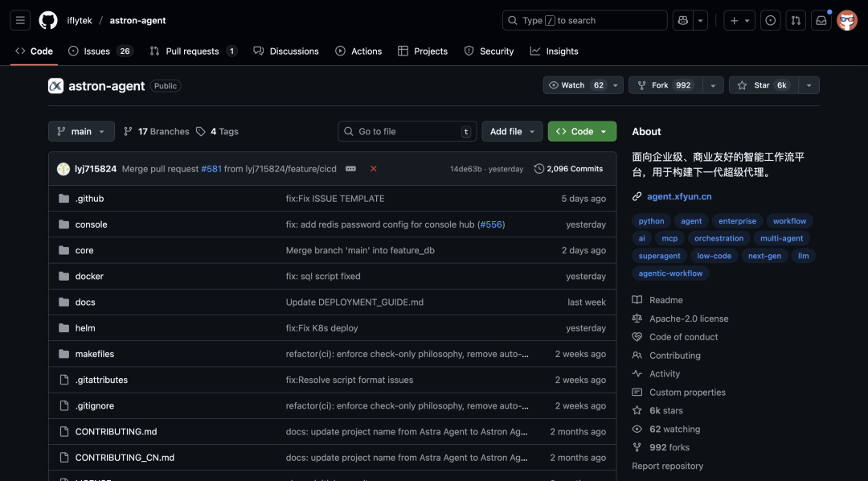Click the GitHub logo in the header
868x481 pixels.
tap(47, 20)
